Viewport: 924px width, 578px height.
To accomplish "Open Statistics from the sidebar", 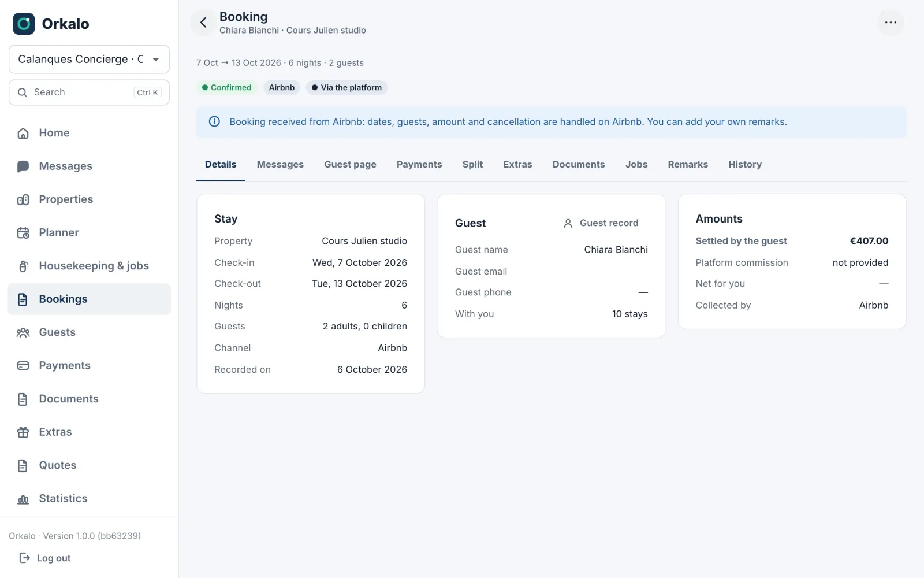I will pyautogui.click(x=89, y=499).
